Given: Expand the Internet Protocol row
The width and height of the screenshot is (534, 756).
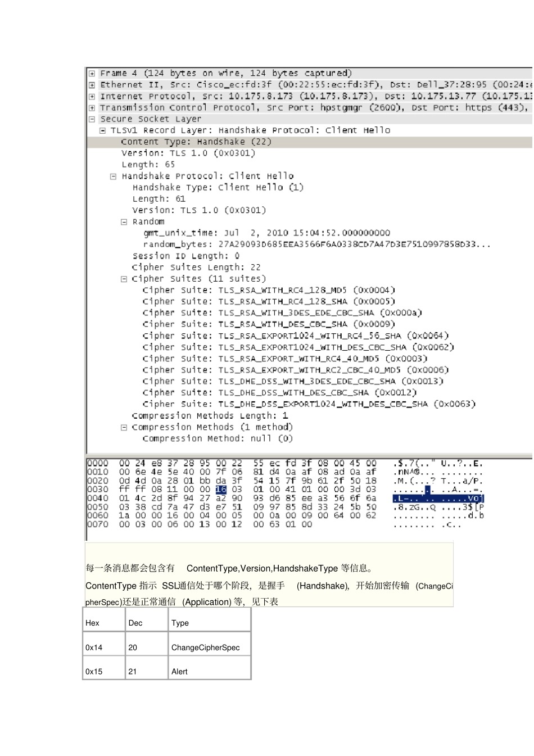Looking at the screenshot, I should [92, 96].
